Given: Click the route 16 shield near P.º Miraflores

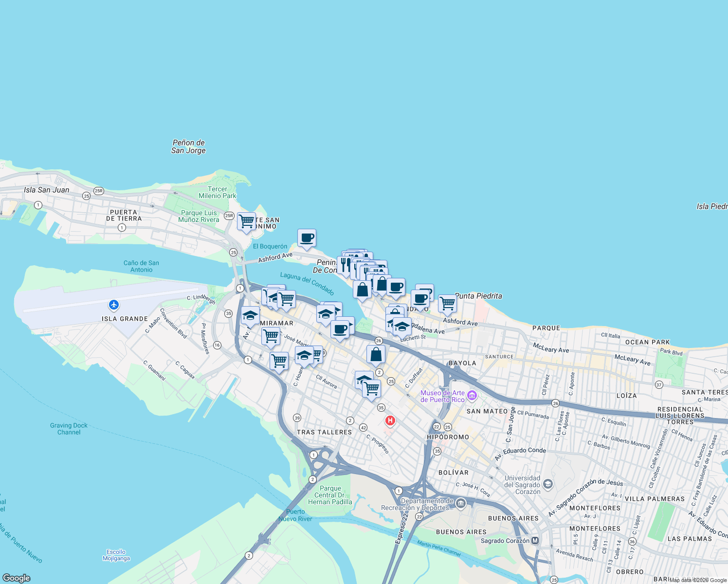Looking at the screenshot, I should pos(217,345).
